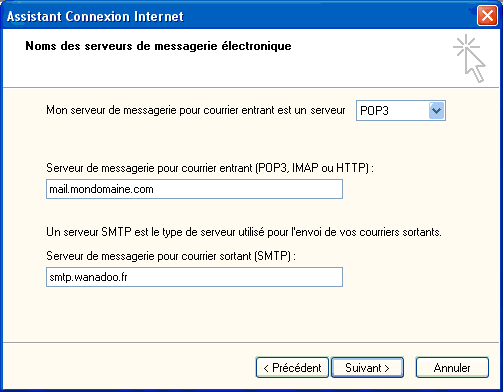Click the label mentioning POP3, IMAP ou HTTP
Screen dimensions: 503x392
click(210, 168)
